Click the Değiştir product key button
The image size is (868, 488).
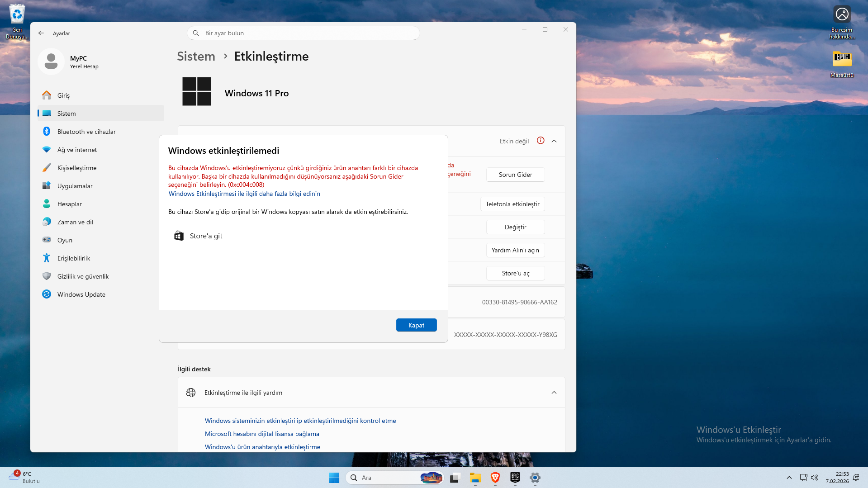coord(515,227)
